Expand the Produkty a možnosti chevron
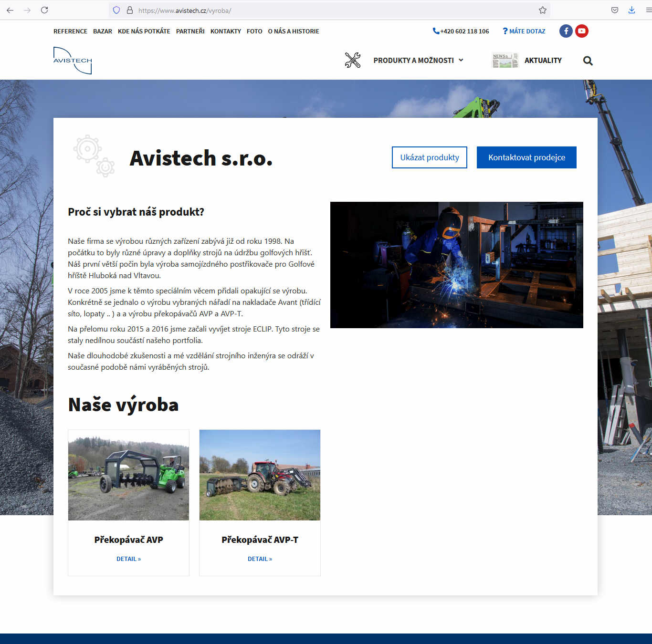 tap(461, 60)
